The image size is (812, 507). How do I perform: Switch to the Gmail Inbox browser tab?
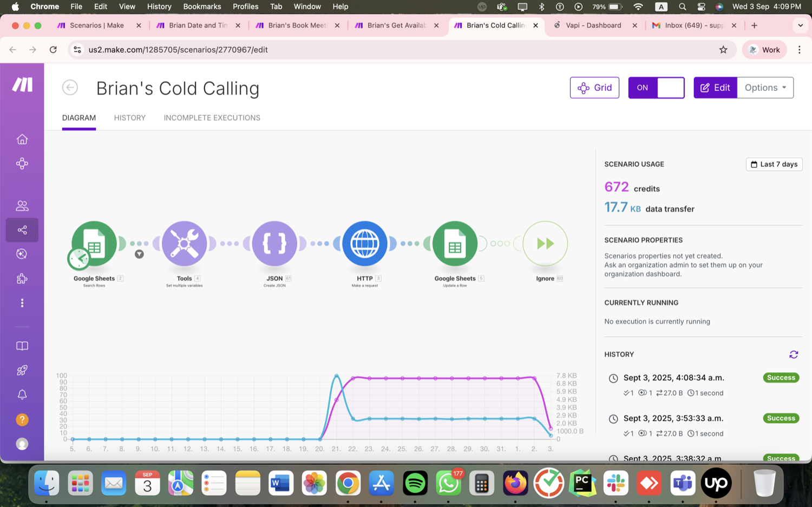click(x=693, y=25)
